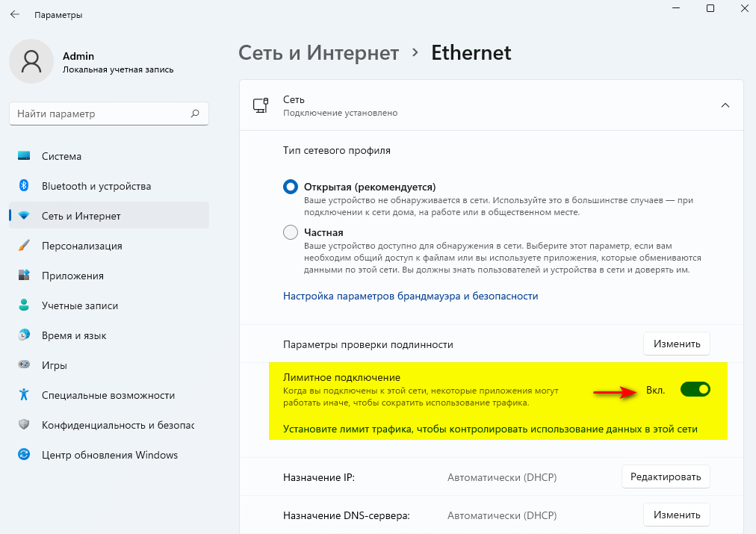This screenshot has width=756, height=534.
Task: Click Редактировать for IP assignment
Action: click(x=665, y=476)
